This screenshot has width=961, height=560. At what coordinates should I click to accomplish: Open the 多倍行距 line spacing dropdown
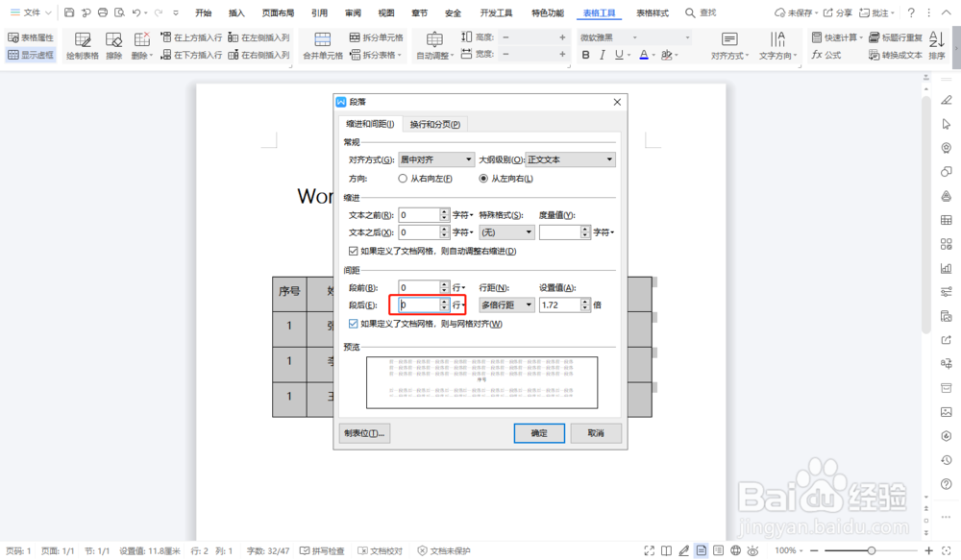pos(506,304)
